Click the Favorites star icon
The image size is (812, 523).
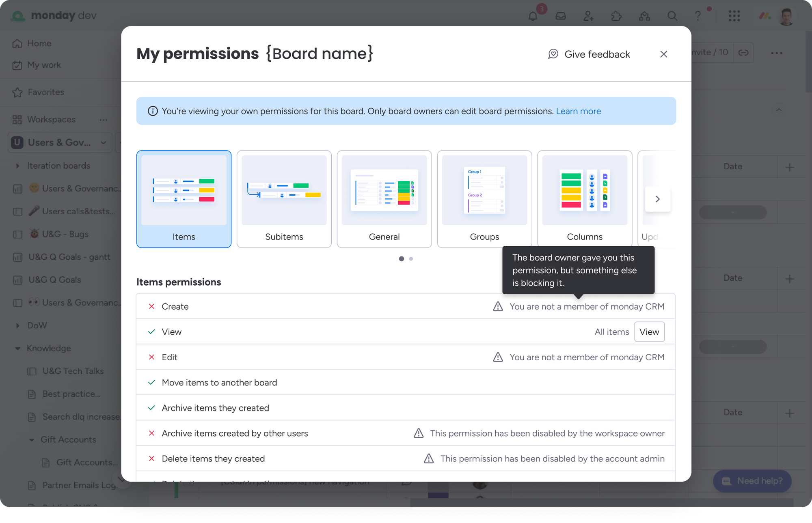pos(17,93)
